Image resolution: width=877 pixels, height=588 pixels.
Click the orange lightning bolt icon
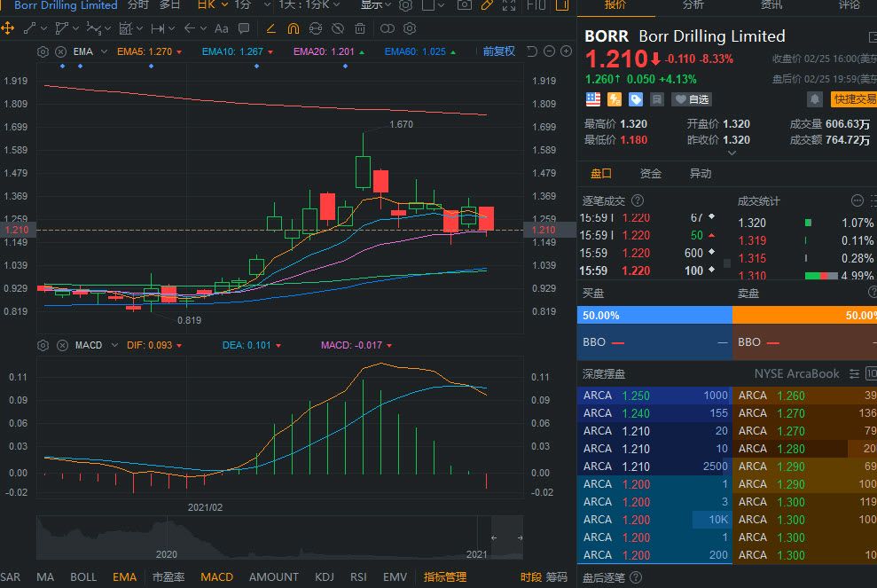[x=615, y=99]
